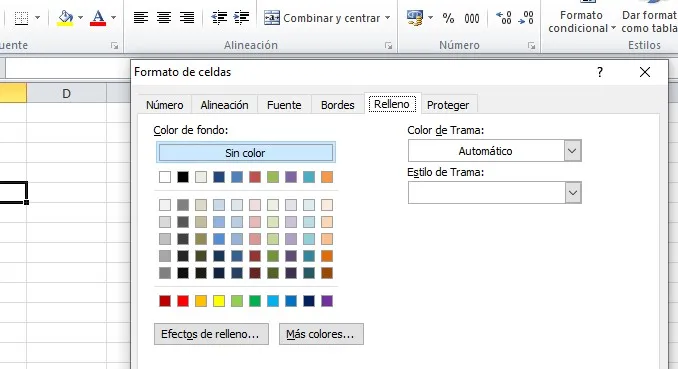678x369 pixels.
Task: Pick the orange swatch in theme row
Action: 327,177
